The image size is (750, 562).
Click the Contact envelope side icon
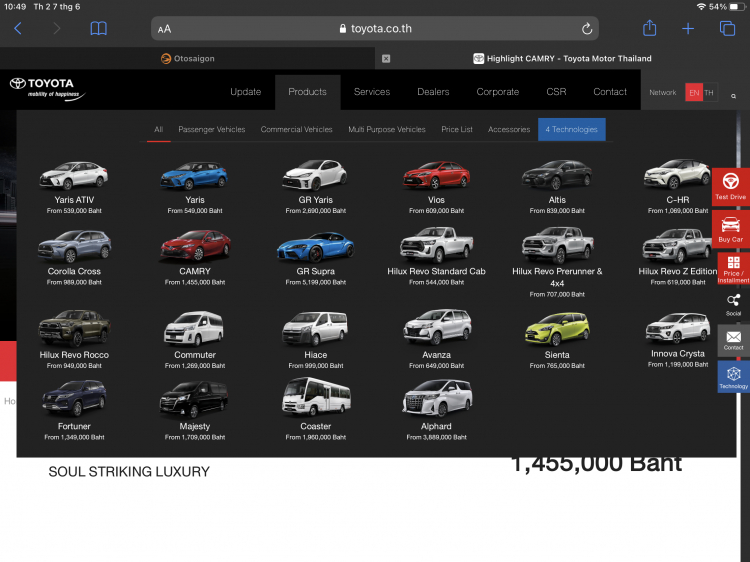[733, 340]
